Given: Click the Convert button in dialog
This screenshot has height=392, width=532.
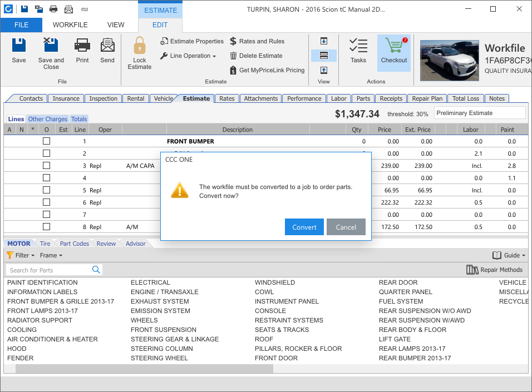Looking at the screenshot, I should 304,227.
